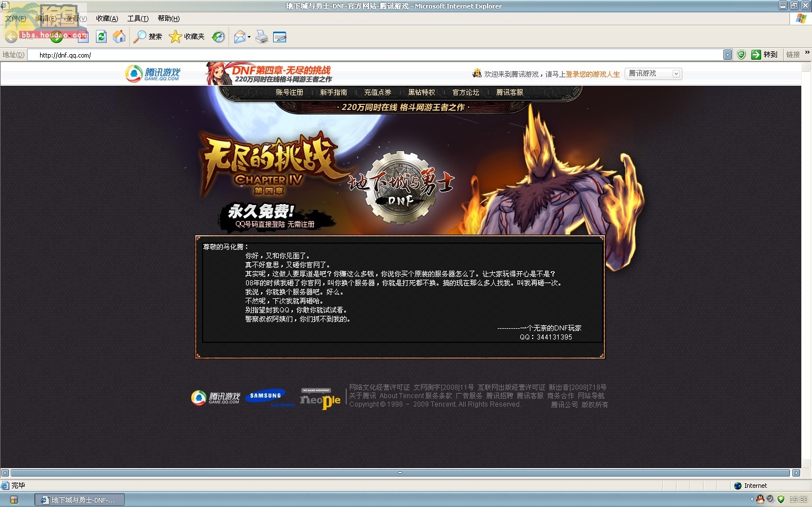Click the Tencent Games logo in header
Image resolution: width=812 pixels, height=507 pixels.
(x=153, y=74)
